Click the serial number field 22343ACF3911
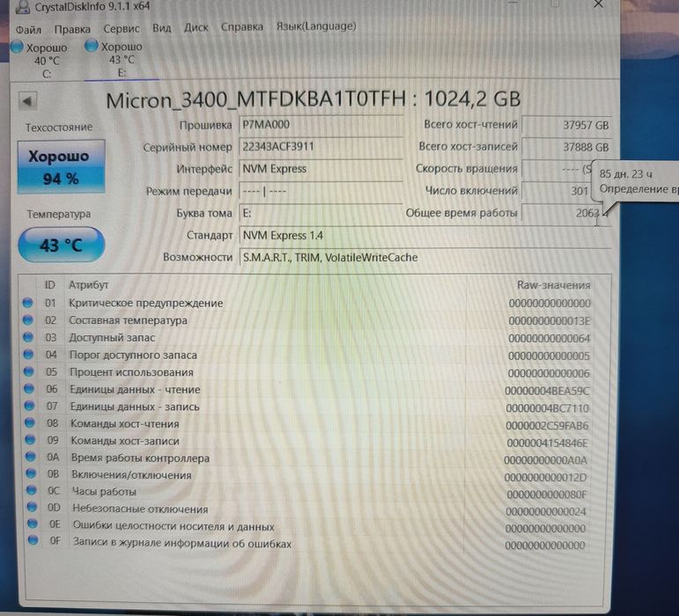 point(321,147)
